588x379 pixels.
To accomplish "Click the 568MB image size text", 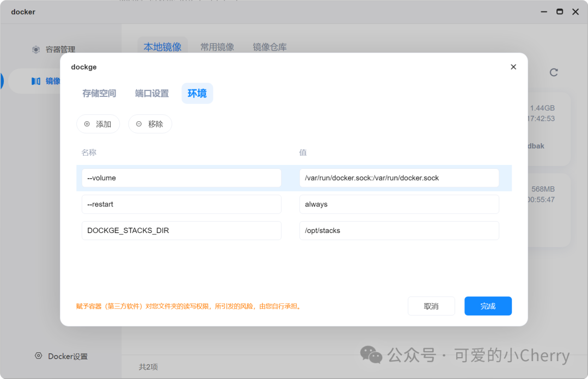I will pos(543,189).
